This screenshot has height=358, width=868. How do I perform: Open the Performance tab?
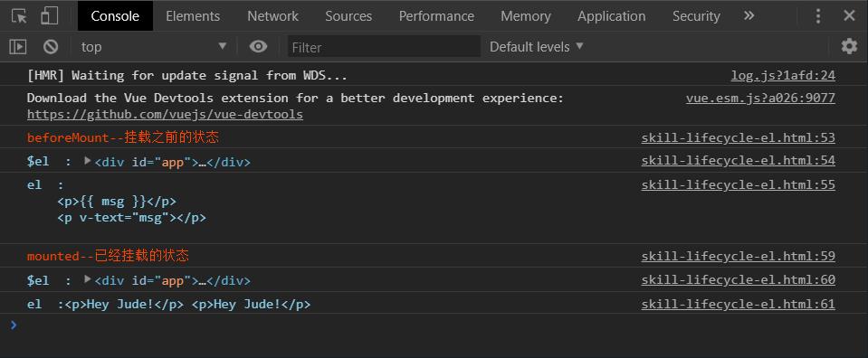click(436, 16)
